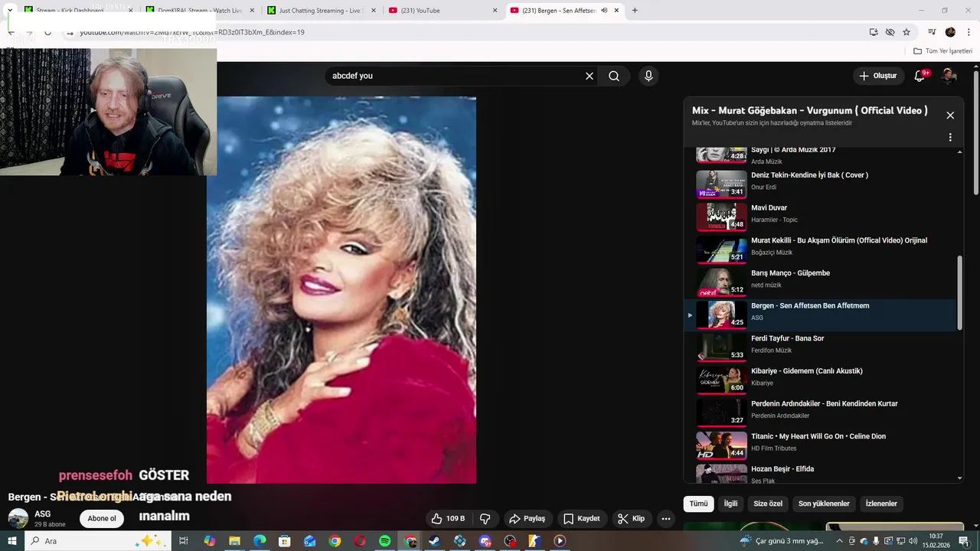Select the Tümü filter chip

coord(698,504)
